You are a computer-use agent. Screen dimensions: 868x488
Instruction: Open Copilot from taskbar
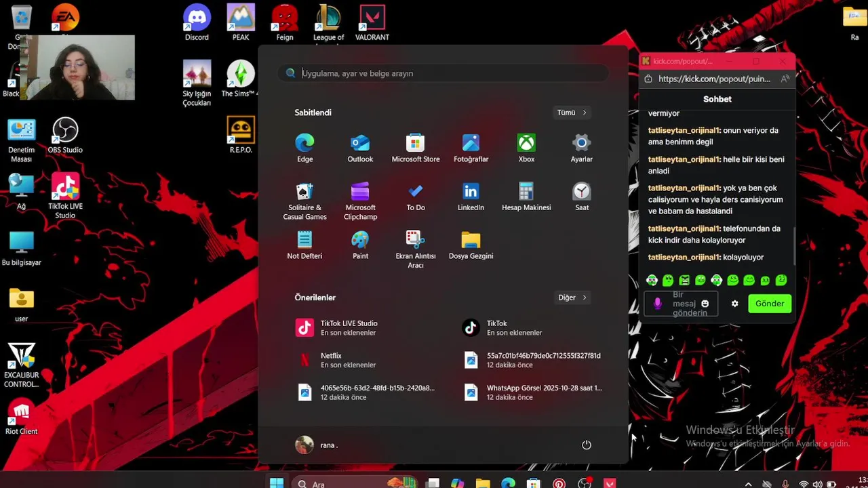458,483
